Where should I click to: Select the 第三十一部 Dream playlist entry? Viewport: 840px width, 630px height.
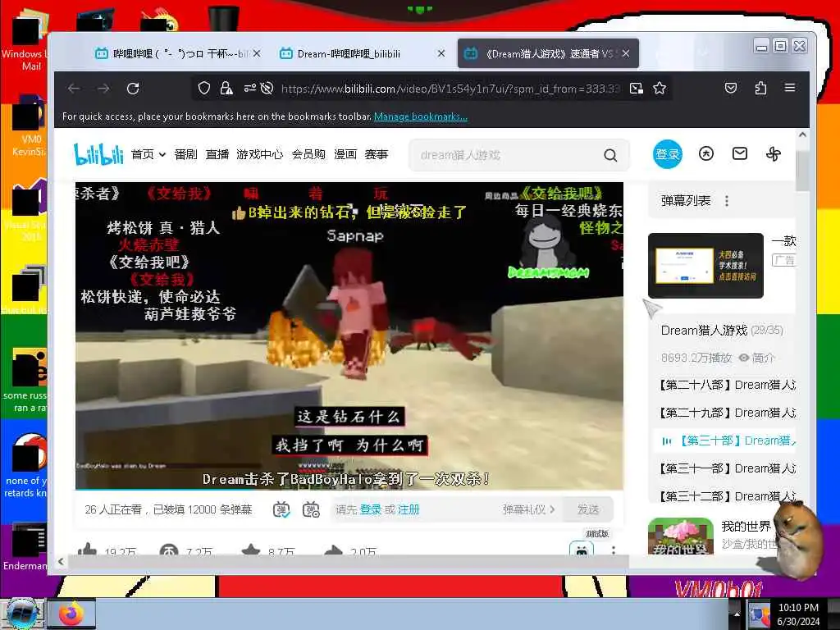[727, 468]
